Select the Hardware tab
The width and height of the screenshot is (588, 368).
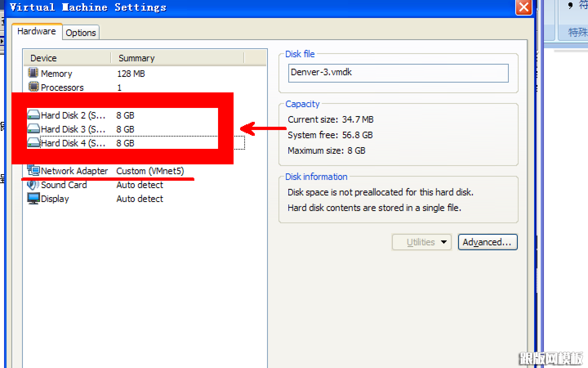[37, 31]
